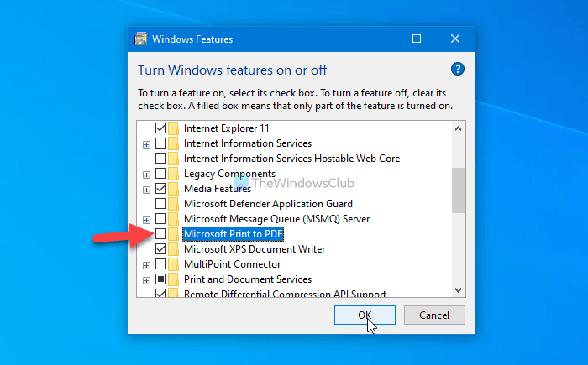
Task: Click the Legacy Components folder icon
Action: [173, 174]
